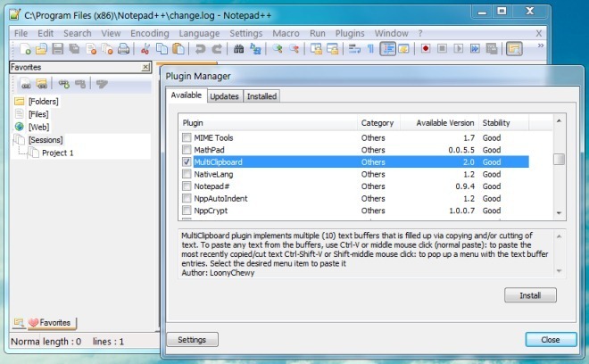Toggle the indent guide toolbar icon
This screenshot has width=589, height=364.
coord(387,49)
